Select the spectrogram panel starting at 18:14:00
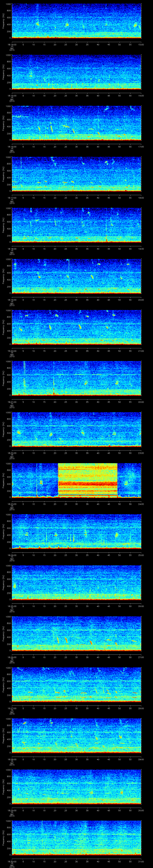This screenshot has height=868, width=153. [x=77, y=21]
